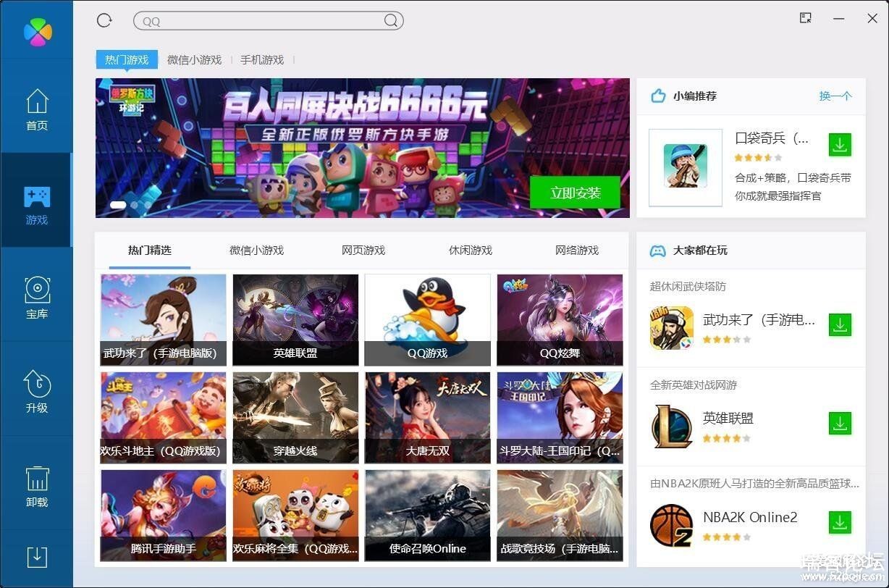The height and width of the screenshot is (588, 889).
Task: Click the 全新英雄对战网游 description text
Action: click(693, 385)
